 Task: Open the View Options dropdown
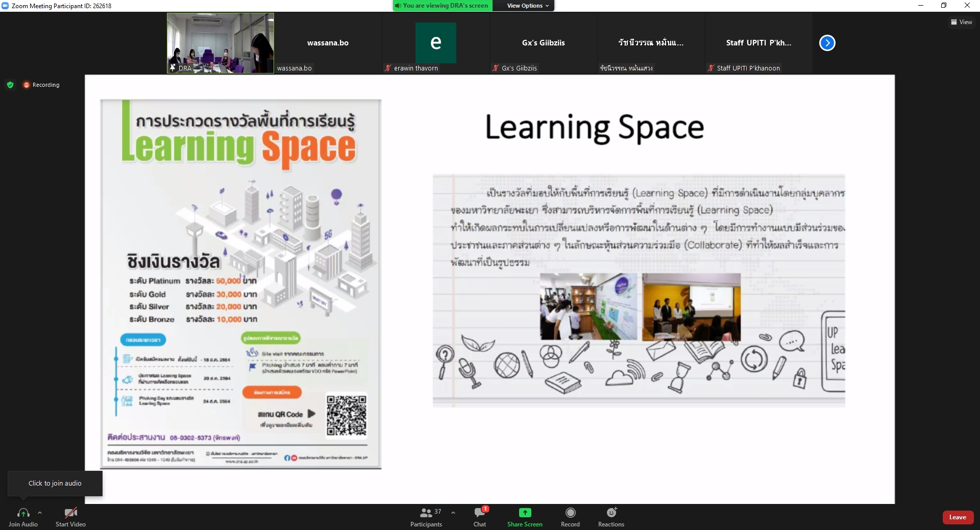pos(528,6)
